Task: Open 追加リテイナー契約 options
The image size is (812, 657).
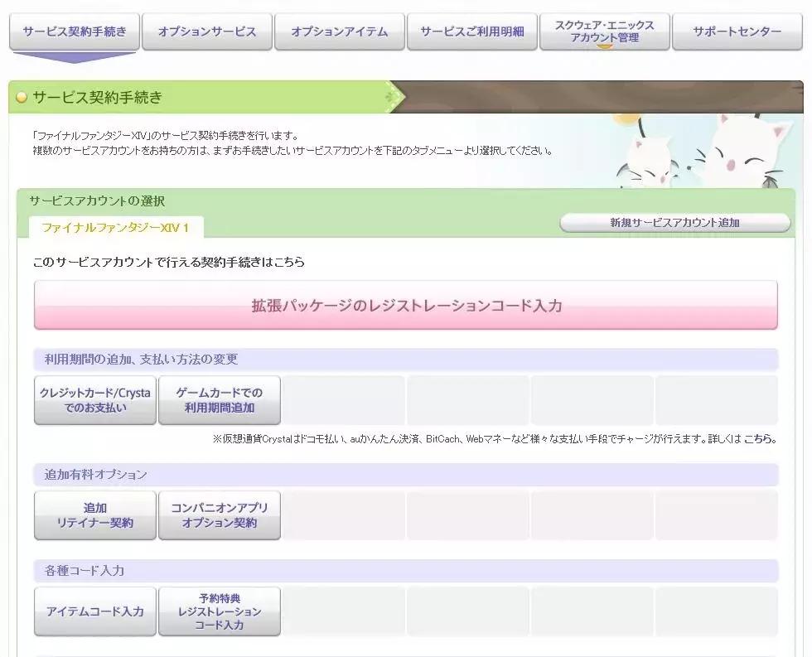Action: [94, 514]
